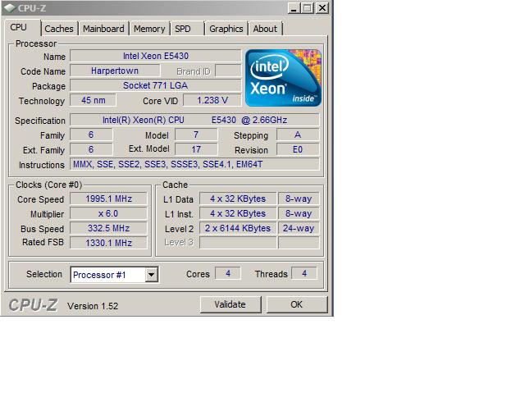
Task: Click the CPU-Z title bar app icon
Action: (10, 7)
